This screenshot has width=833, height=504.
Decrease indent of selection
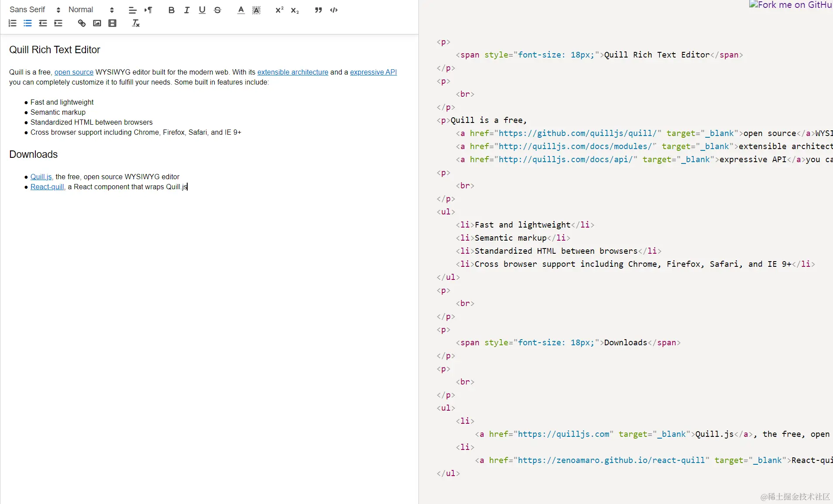click(x=43, y=23)
